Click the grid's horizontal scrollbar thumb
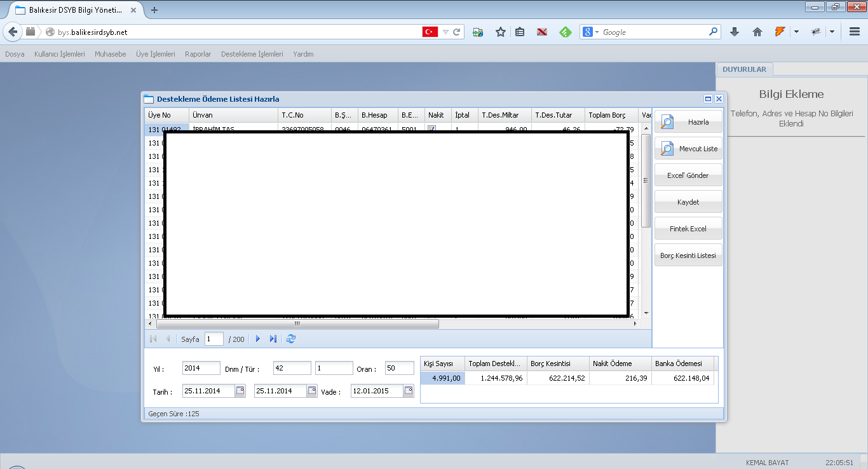 [297, 323]
